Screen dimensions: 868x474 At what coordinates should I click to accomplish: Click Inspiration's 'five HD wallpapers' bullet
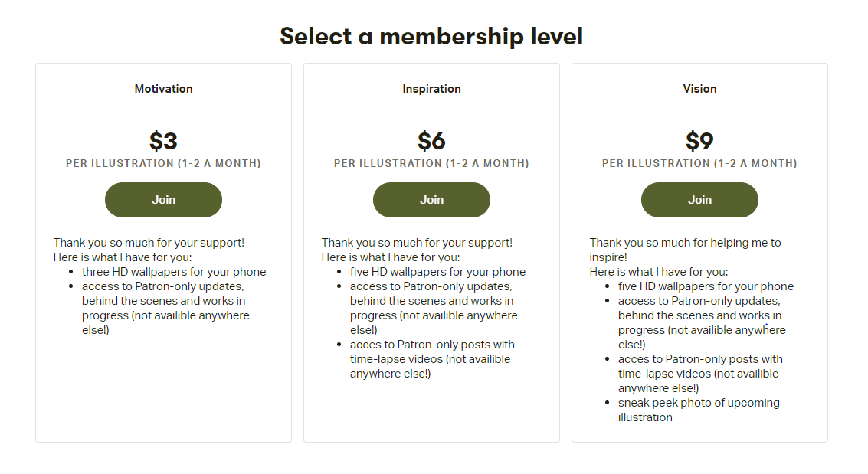437,272
